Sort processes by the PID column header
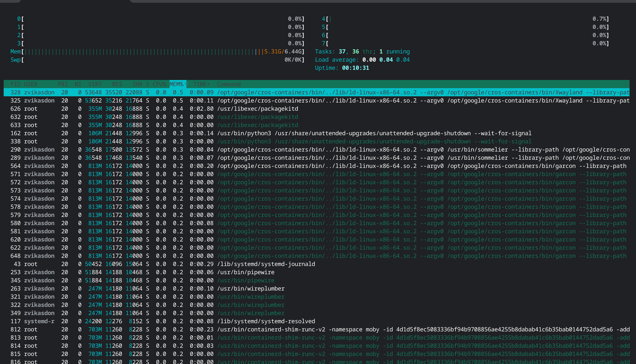Image resolution: width=636 pixels, height=364 pixels. coord(15,84)
